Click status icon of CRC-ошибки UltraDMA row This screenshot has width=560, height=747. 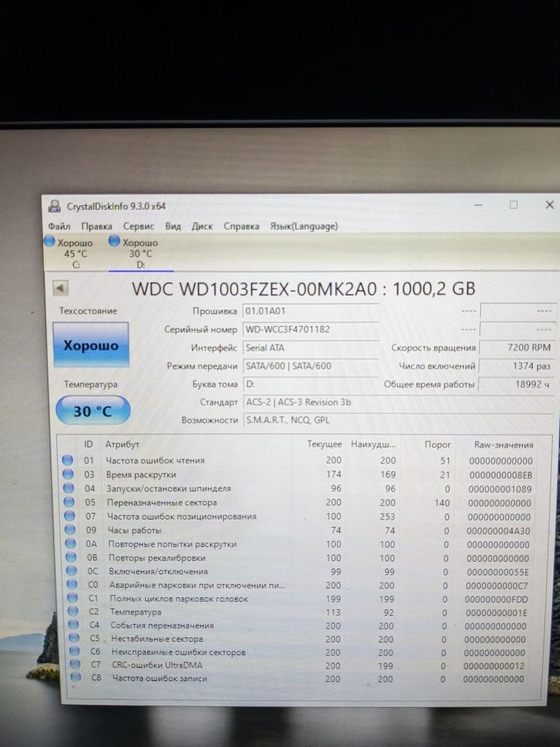(x=75, y=664)
